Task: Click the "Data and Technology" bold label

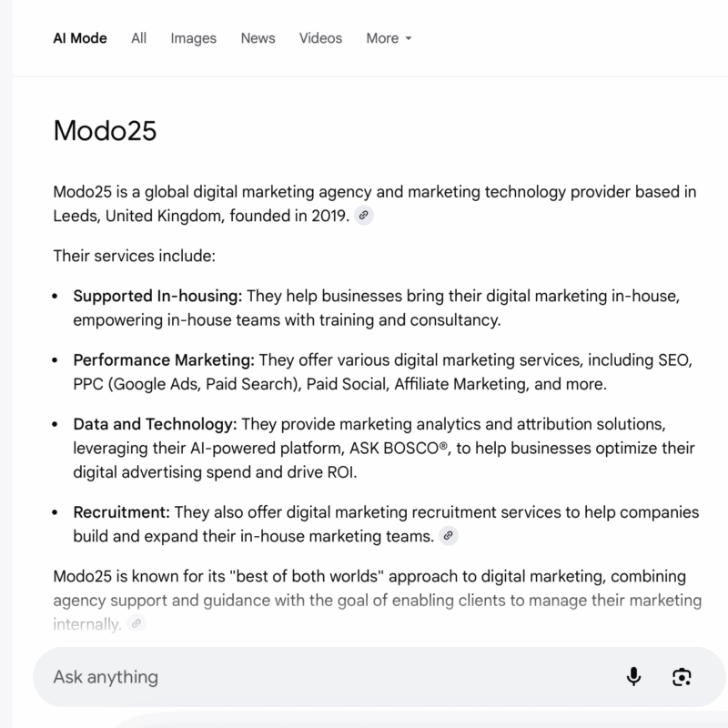Action: click(153, 424)
